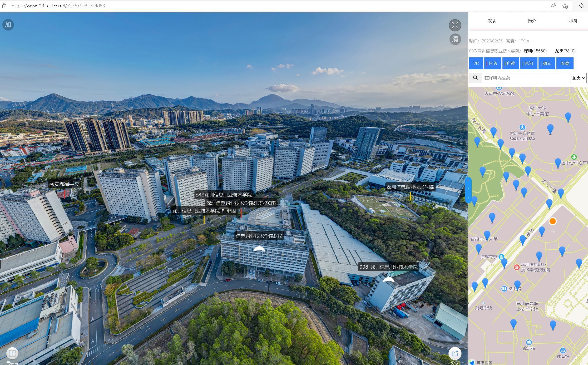Click the 加 circular button
Viewport: 588px width, 365px height.
[x=8, y=25]
